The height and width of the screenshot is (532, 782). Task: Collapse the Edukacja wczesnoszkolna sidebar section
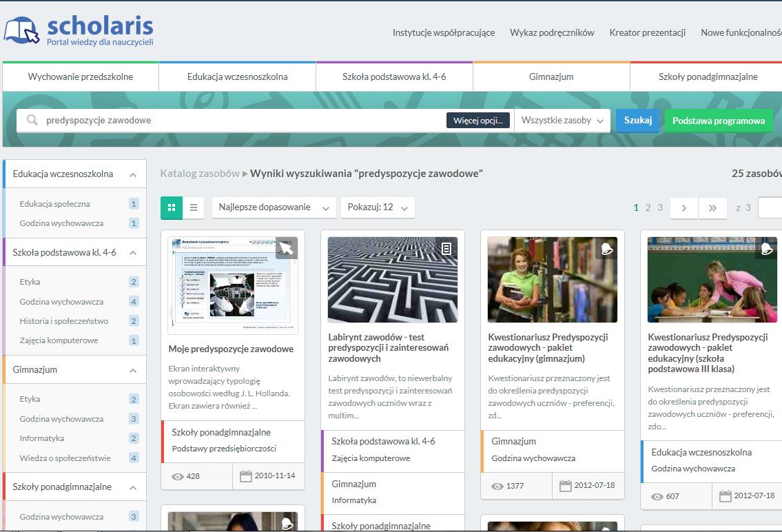(x=133, y=174)
